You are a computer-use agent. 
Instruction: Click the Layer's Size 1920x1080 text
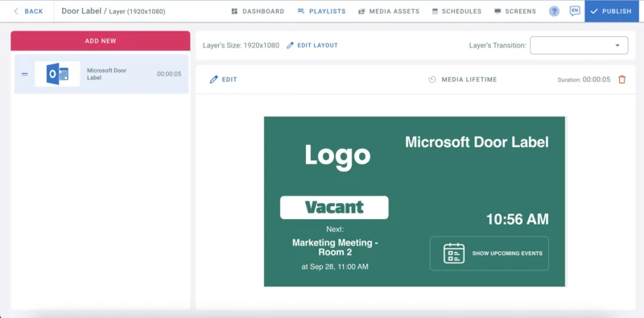(241, 45)
